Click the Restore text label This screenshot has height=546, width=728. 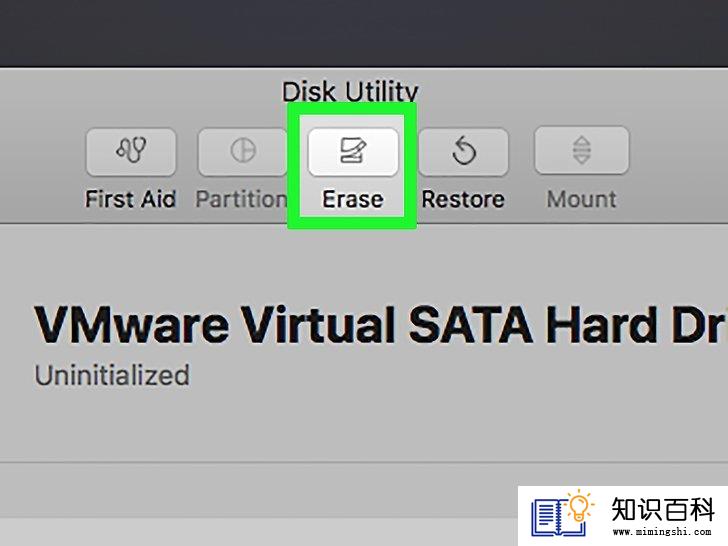(x=463, y=199)
